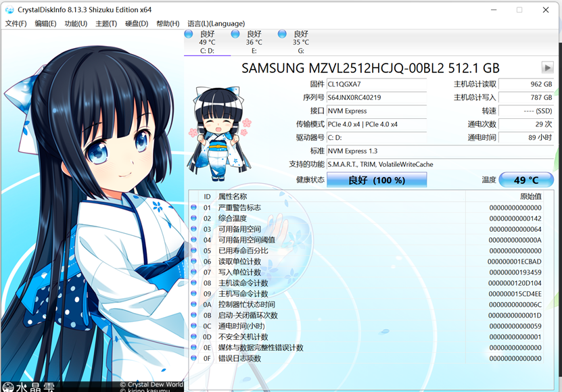
Task: Select the 05 已用寿命百分比 attribute row
Action: click(367, 251)
